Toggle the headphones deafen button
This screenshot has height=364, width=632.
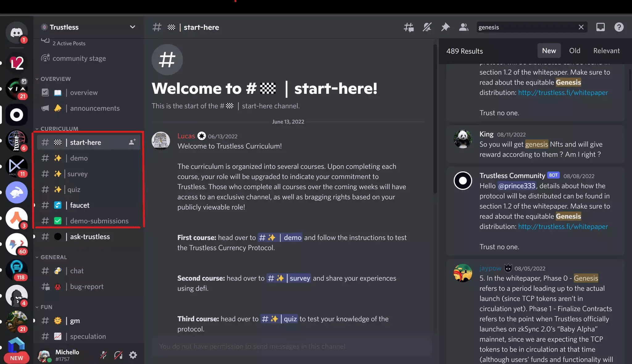coord(118,355)
